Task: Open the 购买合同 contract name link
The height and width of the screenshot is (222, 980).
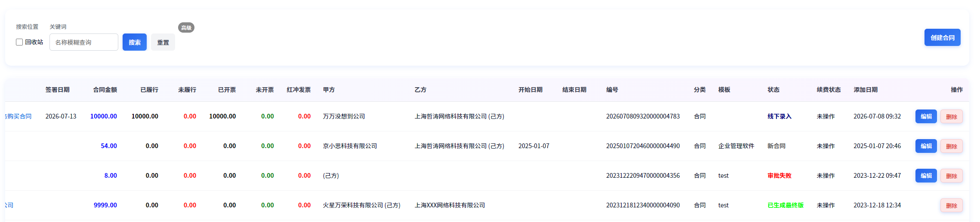Action: pyautogui.click(x=18, y=116)
